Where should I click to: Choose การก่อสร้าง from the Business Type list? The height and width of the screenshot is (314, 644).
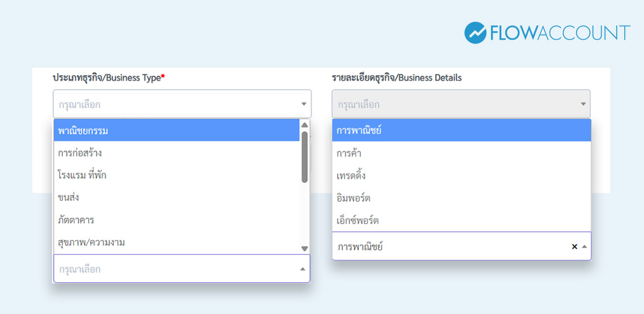click(161, 152)
